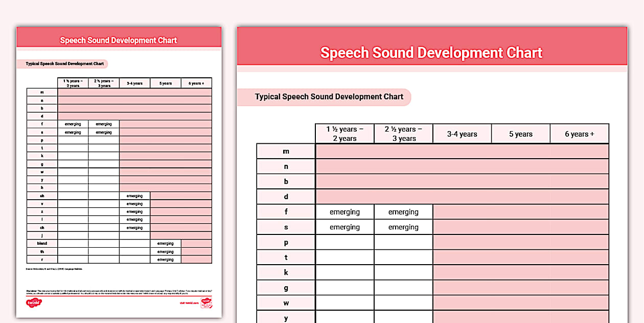Click the 'blend' row label on page one

pos(41,243)
